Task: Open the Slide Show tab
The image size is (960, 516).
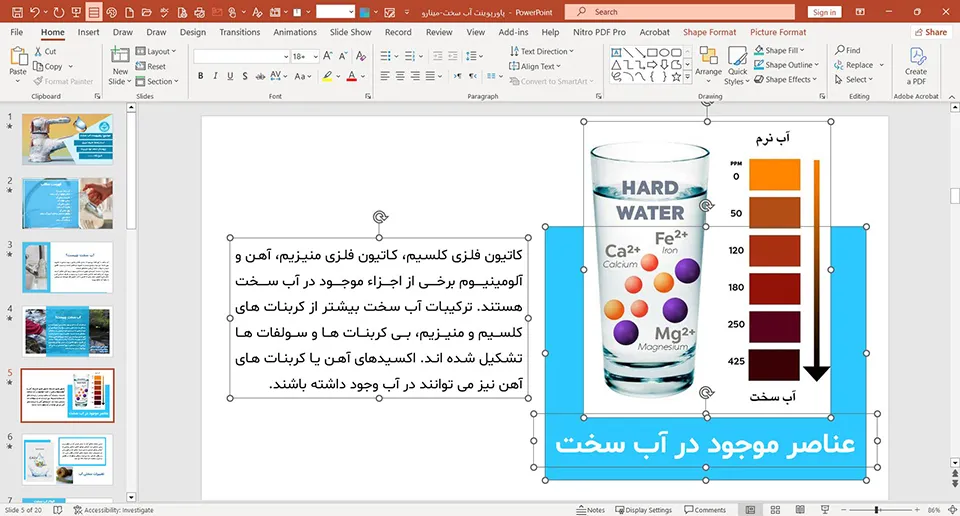Action: coord(351,32)
